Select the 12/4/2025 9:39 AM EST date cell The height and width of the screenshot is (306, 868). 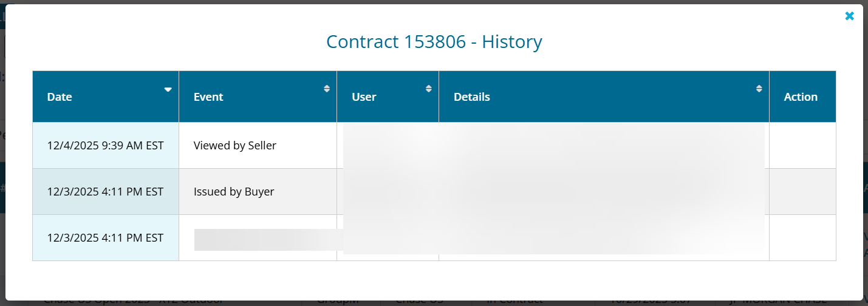(x=105, y=146)
